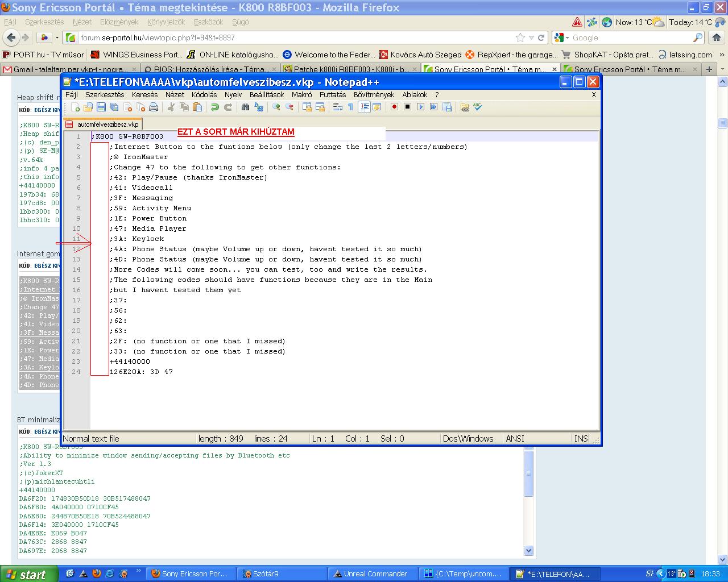This screenshot has width=728, height=582.
Task: Open a new Firefox tab with plus
Action: pyautogui.click(x=709, y=69)
